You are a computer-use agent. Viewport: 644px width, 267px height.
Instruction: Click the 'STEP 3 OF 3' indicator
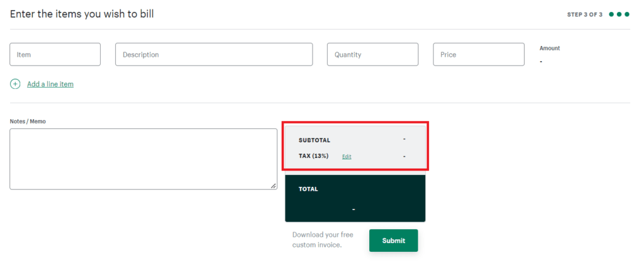(584, 14)
